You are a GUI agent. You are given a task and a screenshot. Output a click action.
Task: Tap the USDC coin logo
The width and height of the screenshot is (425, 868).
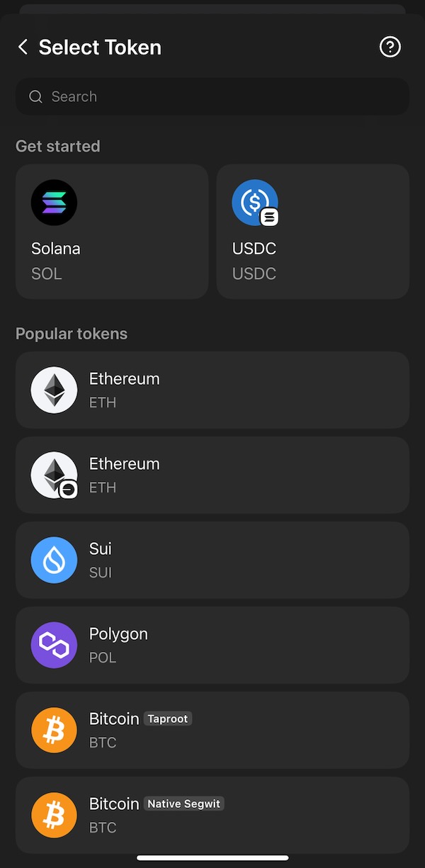point(255,203)
